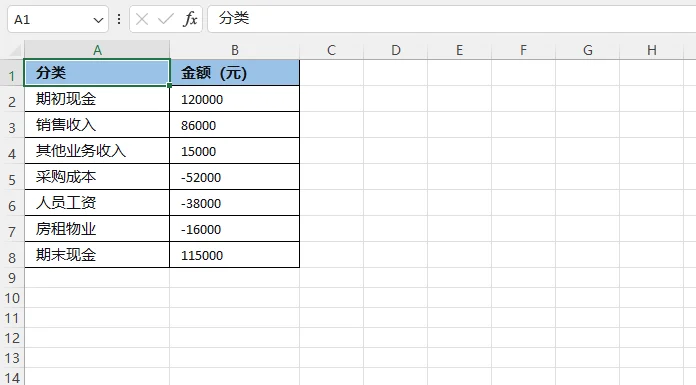
Task: Open the Name Box dropdown arrow
Action: (98, 20)
